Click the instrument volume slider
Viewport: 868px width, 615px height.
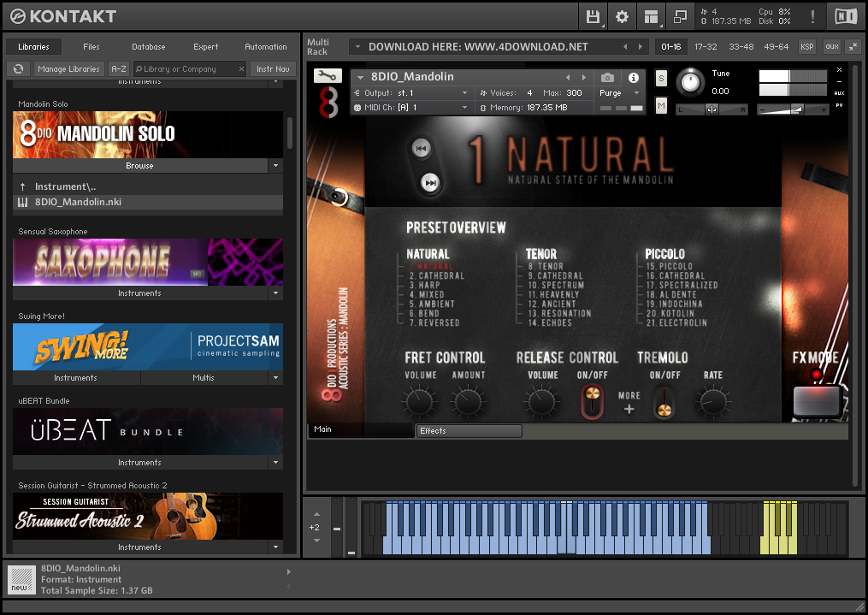click(x=792, y=109)
